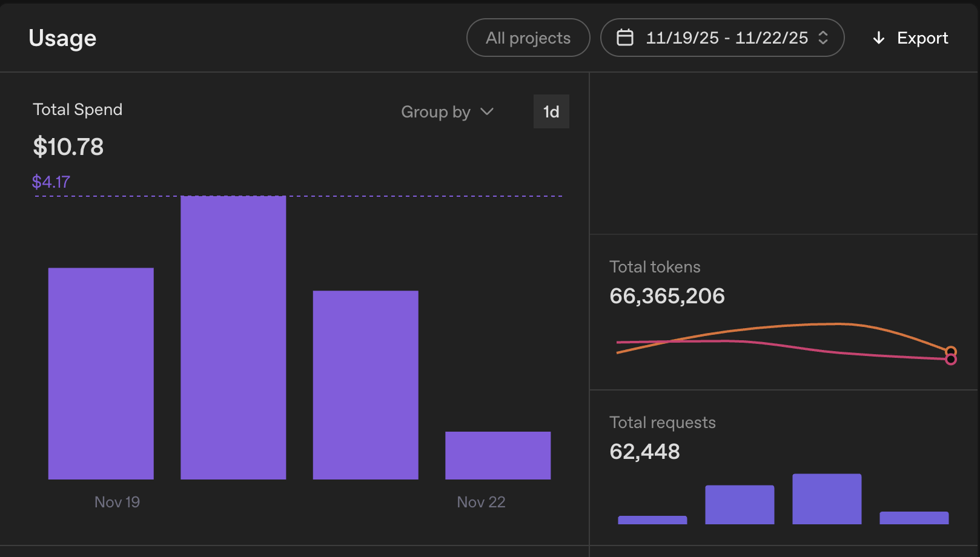Click the date range stepper chevrons
This screenshot has width=980, height=557.
pyautogui.click(x=823, y=38)
